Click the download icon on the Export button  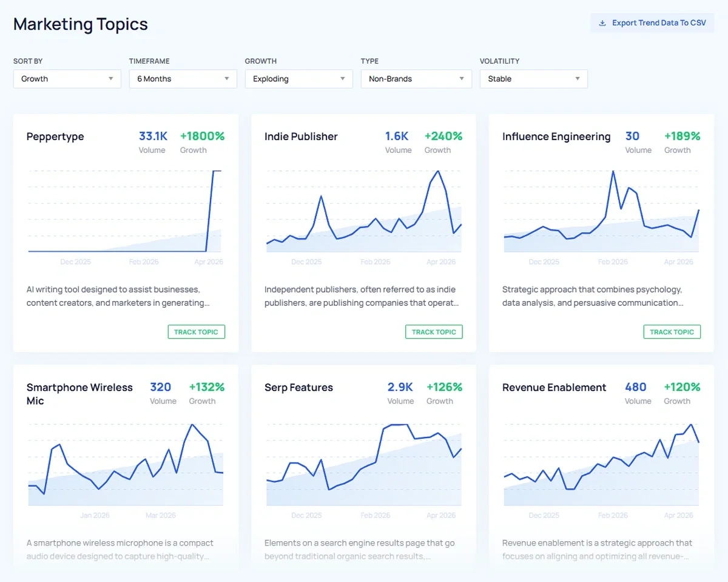pyautogui.click(x=602, y=22)
